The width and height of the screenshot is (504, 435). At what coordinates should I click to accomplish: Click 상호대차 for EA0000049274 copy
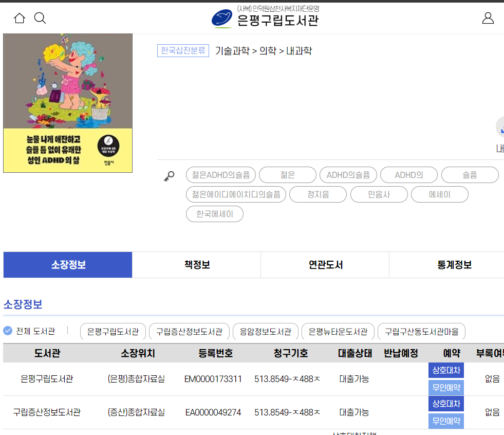pos(446,404)
